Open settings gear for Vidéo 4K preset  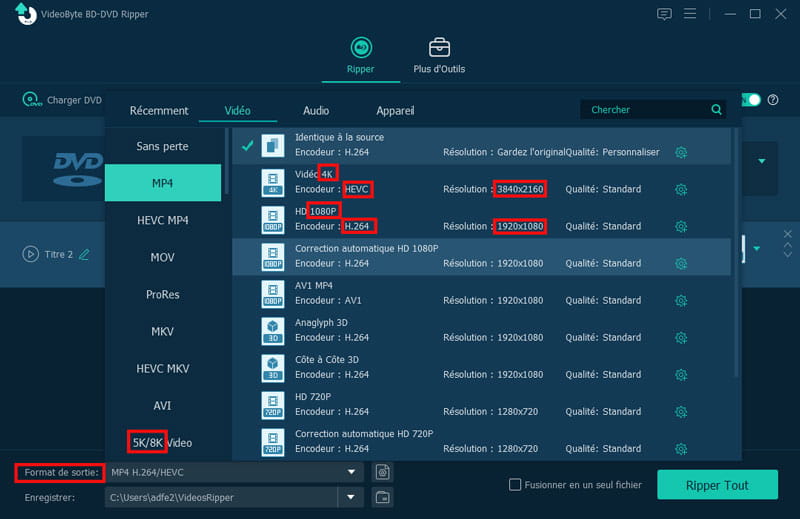point(681,189)
